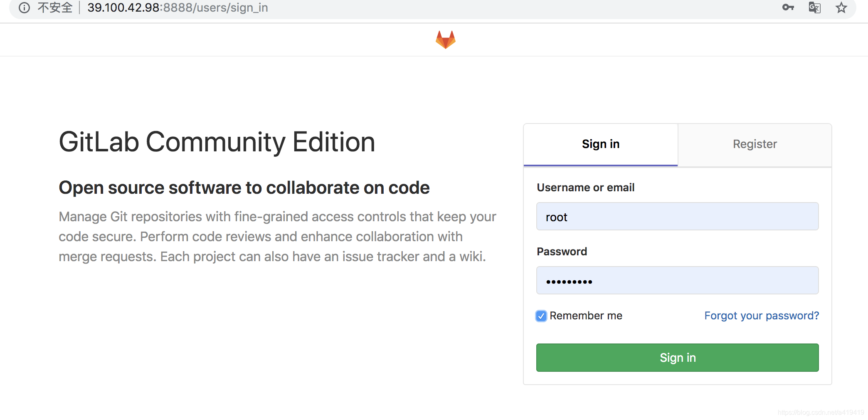This screenshot has width=868, height=420.
Task: Click the GitLab fox logo
Action: click(446, 40)
